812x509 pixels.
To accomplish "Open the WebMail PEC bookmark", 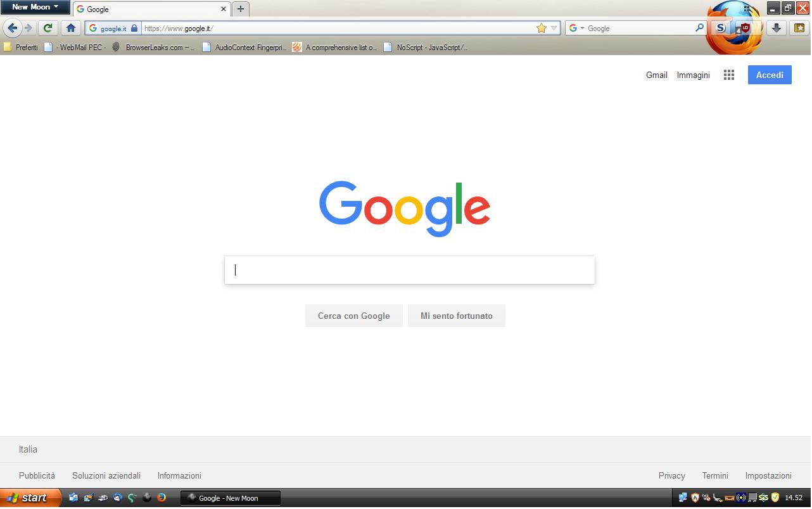I will [75, 47].
